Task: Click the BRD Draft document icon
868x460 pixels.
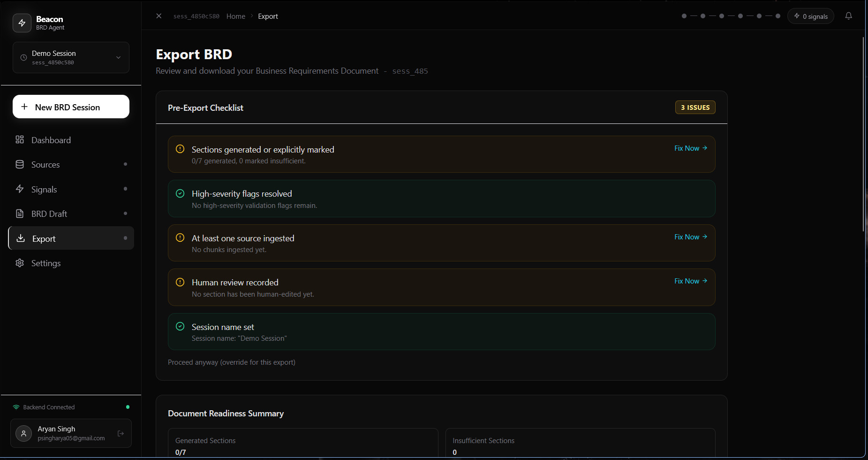Action: pyautogui.click(x=20, y=214)
